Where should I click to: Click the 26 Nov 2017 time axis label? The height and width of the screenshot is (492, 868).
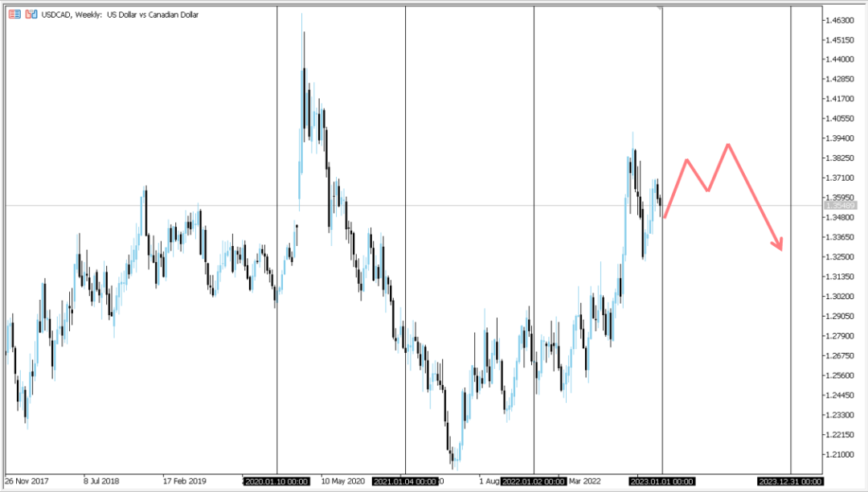coord(27,481)
